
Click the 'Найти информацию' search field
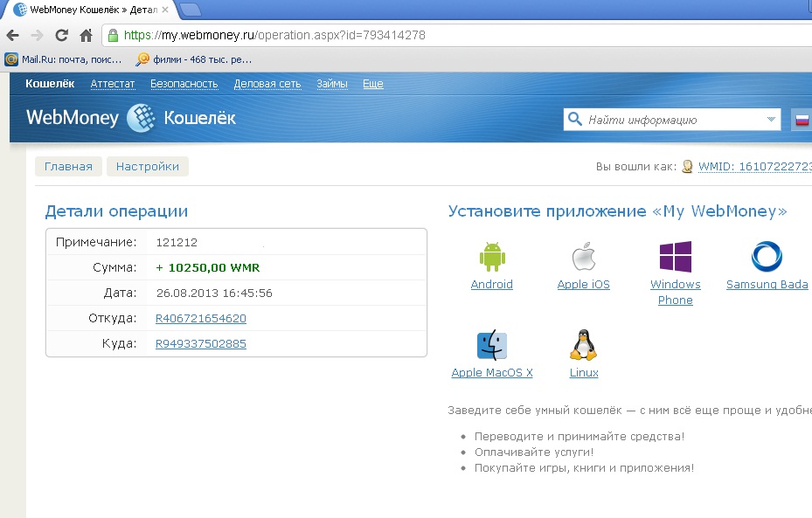click(673, 120)
